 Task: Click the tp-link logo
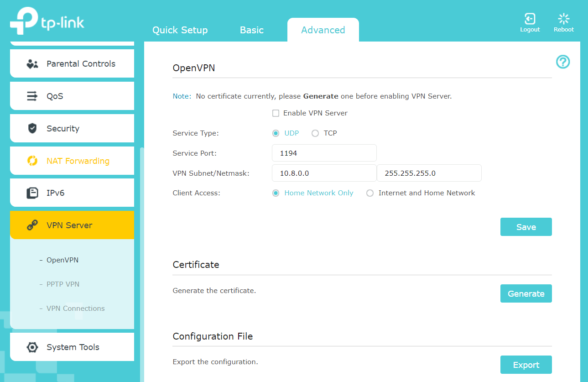(47, 22)
